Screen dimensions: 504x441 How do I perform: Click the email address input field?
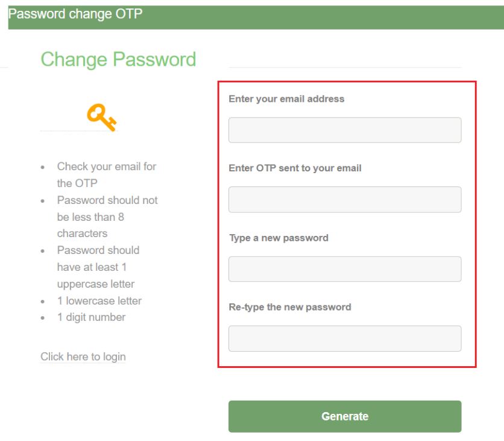pyautogui.click(x=345, y=129)
